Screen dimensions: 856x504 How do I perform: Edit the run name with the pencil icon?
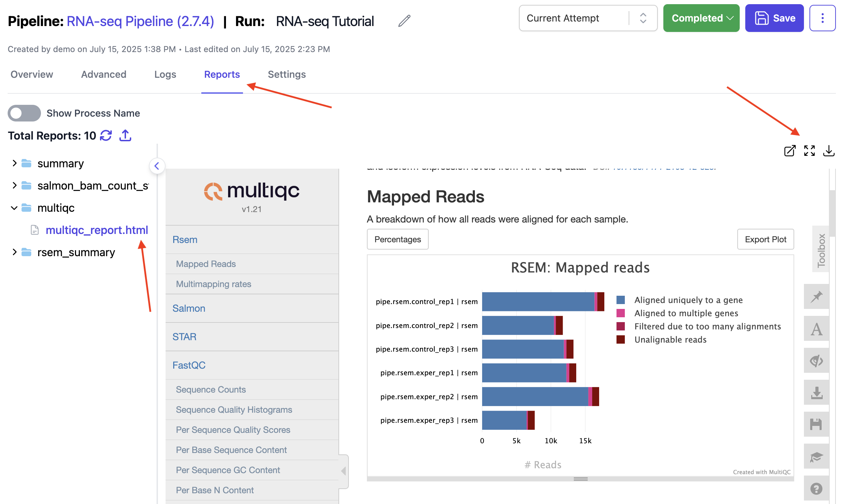coord(404,21)
